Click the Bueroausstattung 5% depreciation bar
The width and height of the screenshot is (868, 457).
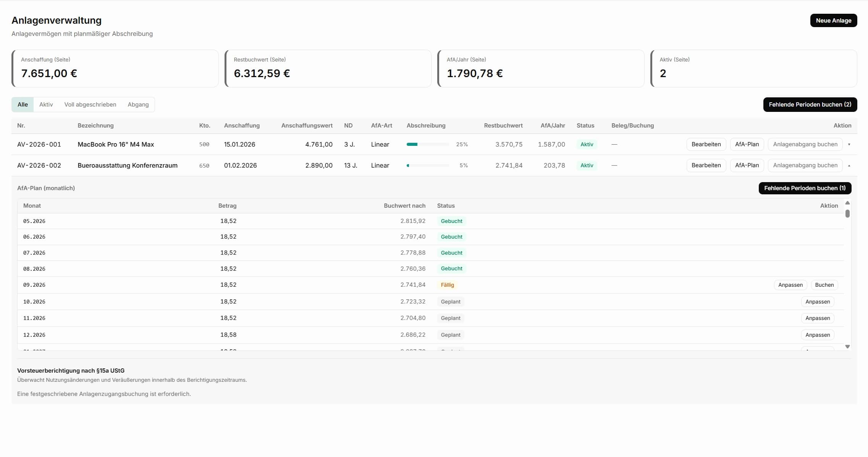428,165
